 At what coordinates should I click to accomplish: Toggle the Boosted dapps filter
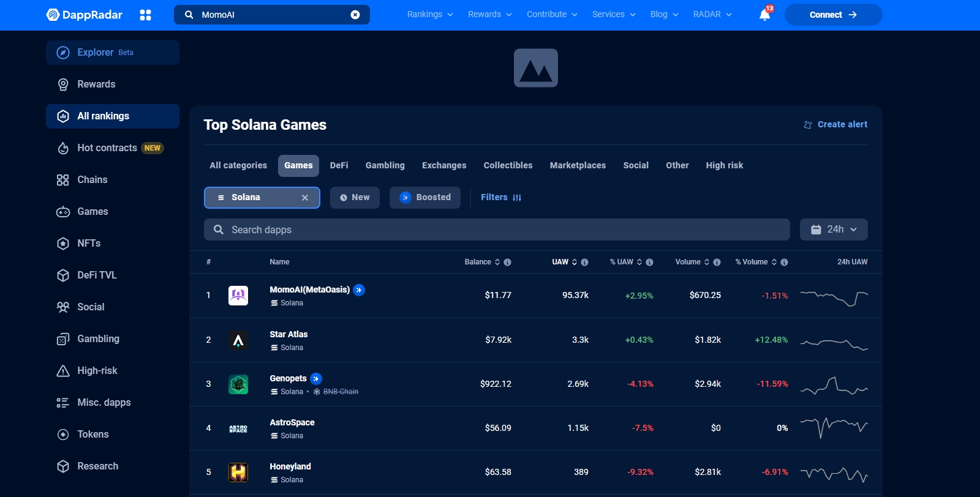point(425,198)
